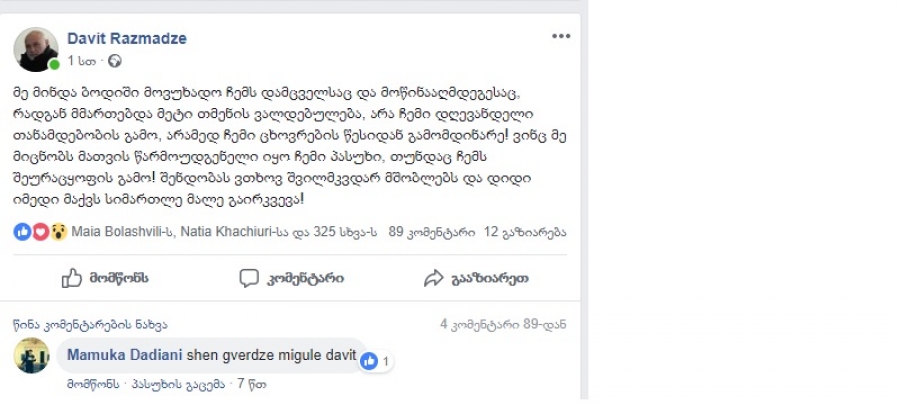This screenshot has width=900, height=405.
Task: Reply to Mamuka Dadiani's comment
Action: (x=176, y=384)
